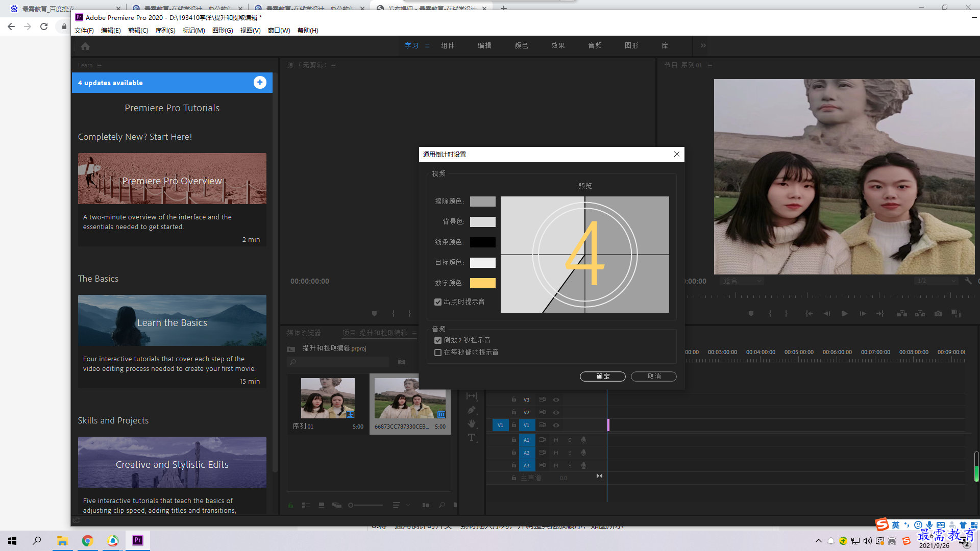The width and height of the screenshot is (980, 551).
Task: Open the project panel 提升和提取编辑 menu
Action: point(414,333)
